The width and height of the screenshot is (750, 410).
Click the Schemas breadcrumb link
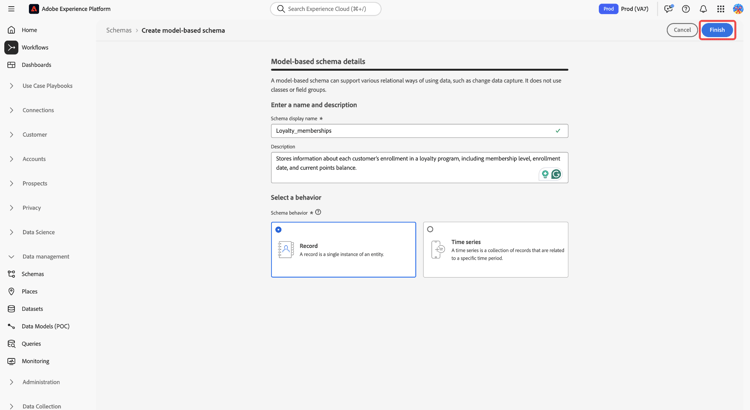(x=119, y=30)
